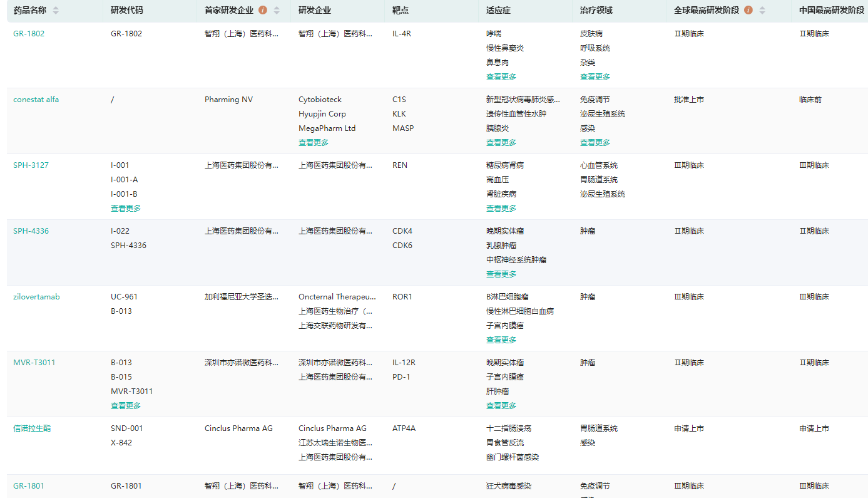Select the PD-1 target
Image resolution: width=868 pixels, height=498 pixels.
click(401, 377)
